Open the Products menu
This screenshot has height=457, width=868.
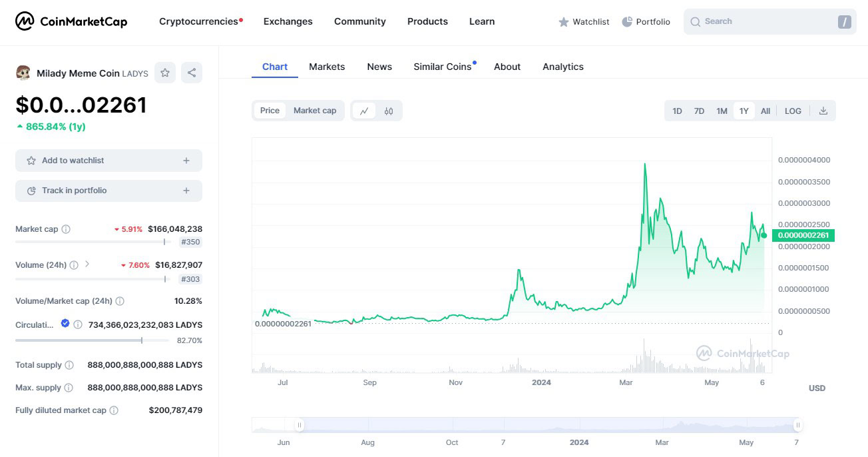coord(427,21)
